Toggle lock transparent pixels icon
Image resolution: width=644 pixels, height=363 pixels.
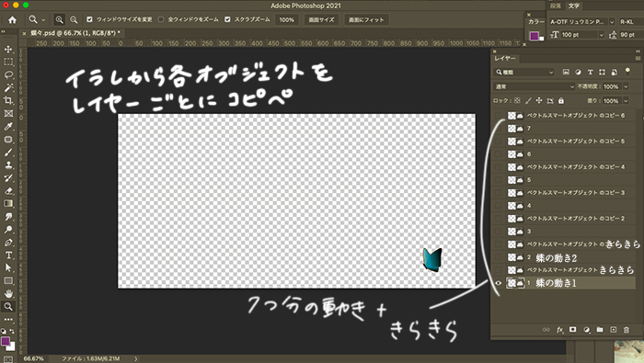tap(517, 100)
